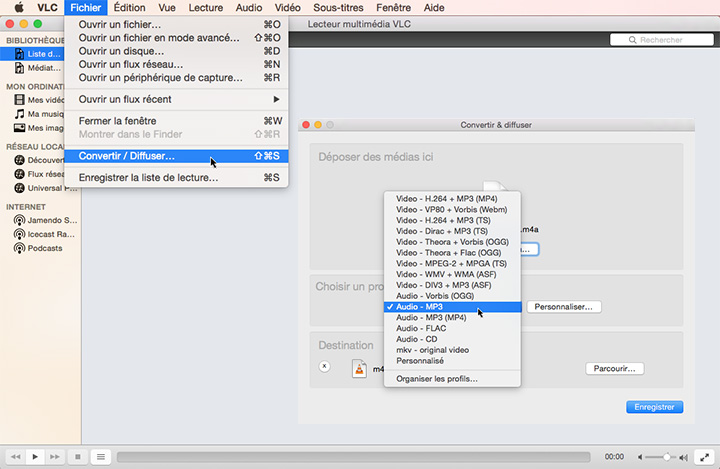
Task: Select profile mkv - original video
Action: click(452, 350)
